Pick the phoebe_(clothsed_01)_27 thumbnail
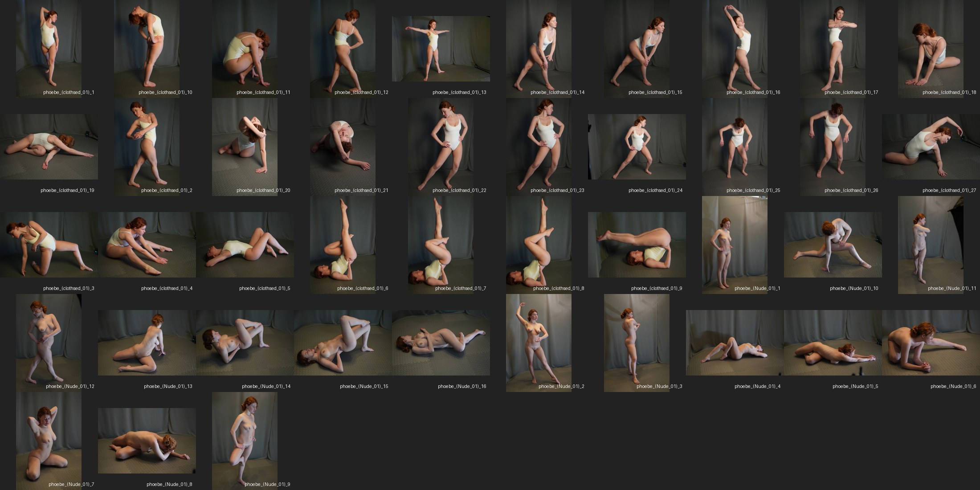 tap(931, 147)
